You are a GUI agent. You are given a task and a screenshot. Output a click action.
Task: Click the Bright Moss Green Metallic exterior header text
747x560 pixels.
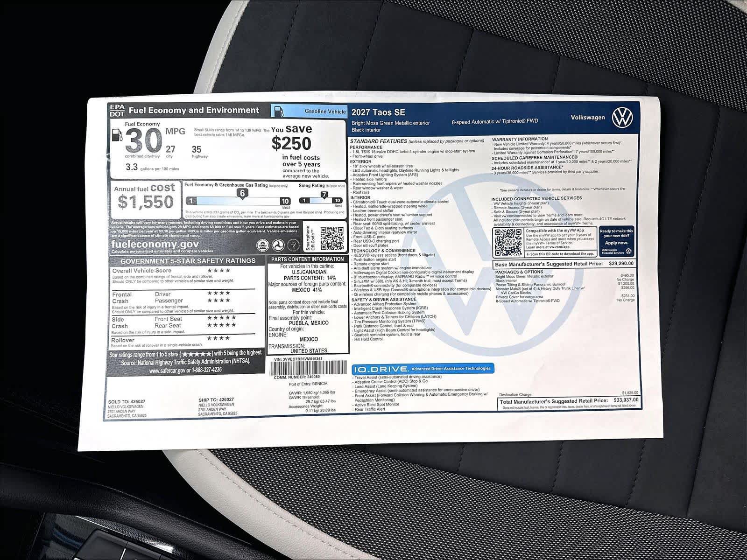[391, 123]
